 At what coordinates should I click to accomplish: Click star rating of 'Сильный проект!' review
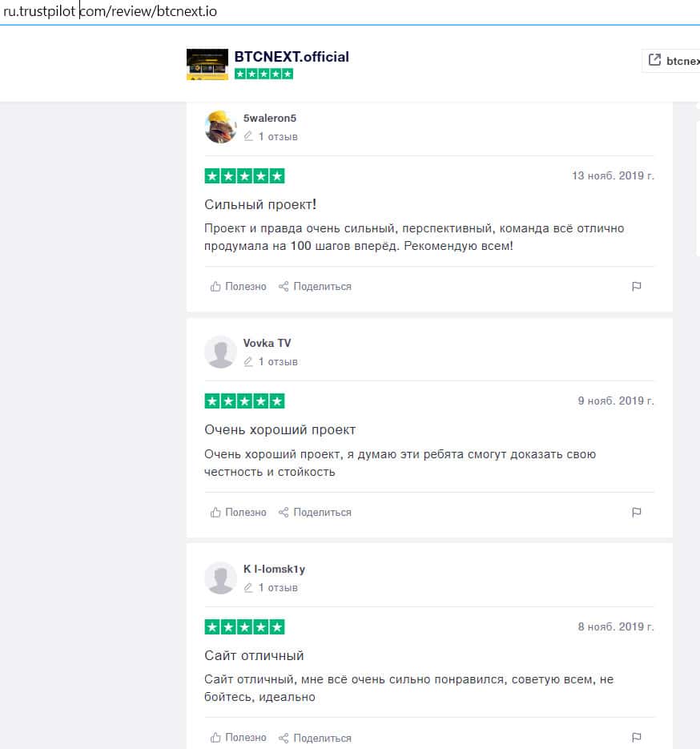(x=244, y=175)
